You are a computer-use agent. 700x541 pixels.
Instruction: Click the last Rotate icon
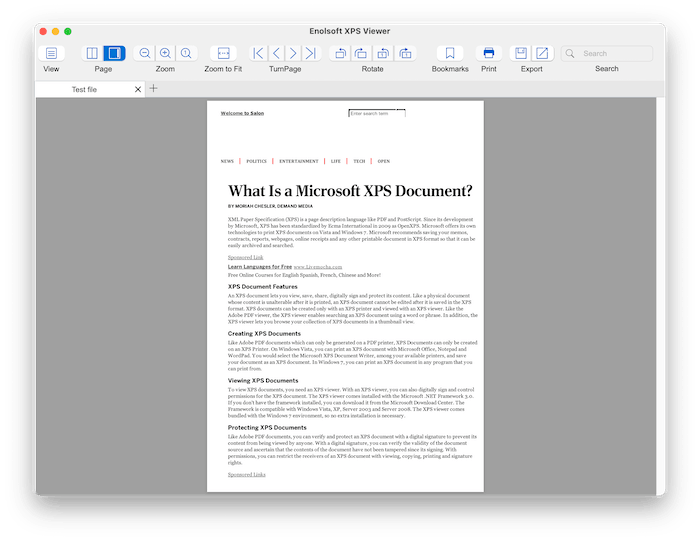(405, 53)
